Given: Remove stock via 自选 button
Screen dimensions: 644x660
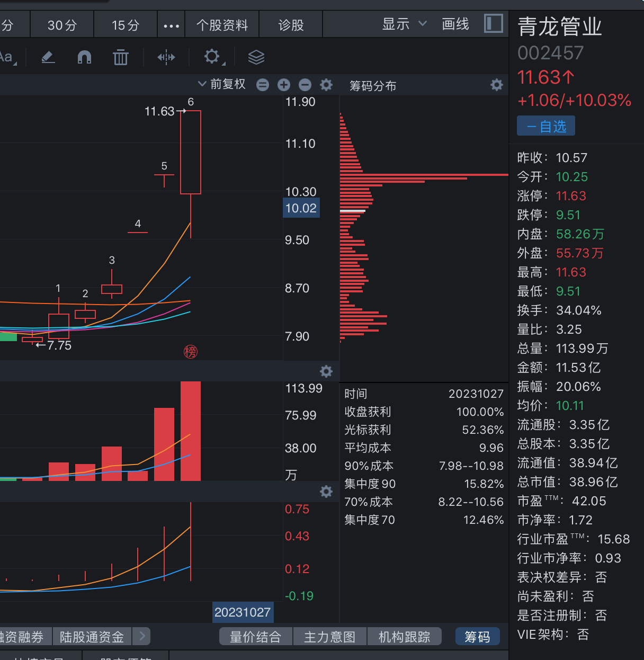Looking at the screenshot, I should pyautogui.click(x=546, y=126).
